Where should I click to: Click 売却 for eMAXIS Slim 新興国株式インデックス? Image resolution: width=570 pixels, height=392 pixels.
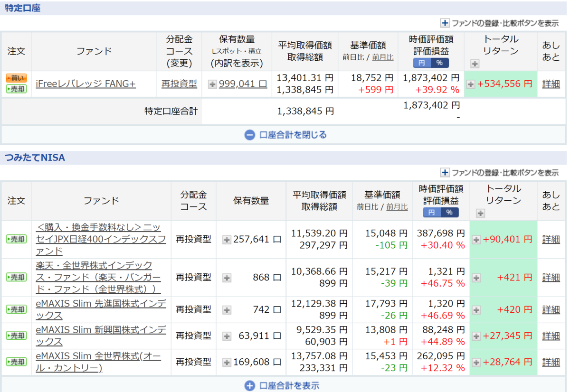16,336
